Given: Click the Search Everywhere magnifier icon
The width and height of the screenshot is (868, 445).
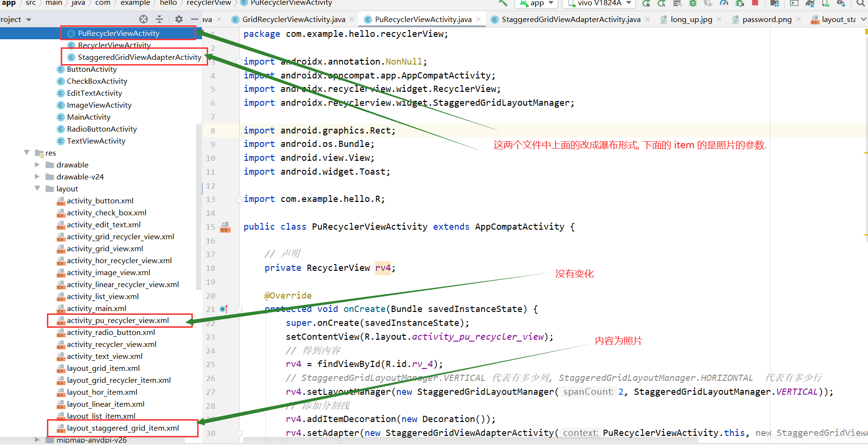Looking at the screenshot, I should [x=860, y=3].
